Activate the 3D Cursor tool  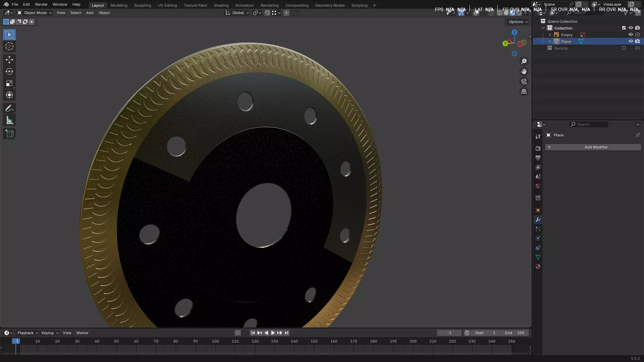(x=9, y=46)
